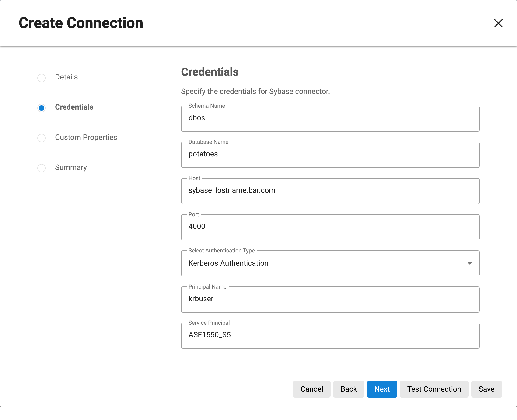This screenshot has height=420, width=517.
Task: Go to the Details step label
Action: 66,77
